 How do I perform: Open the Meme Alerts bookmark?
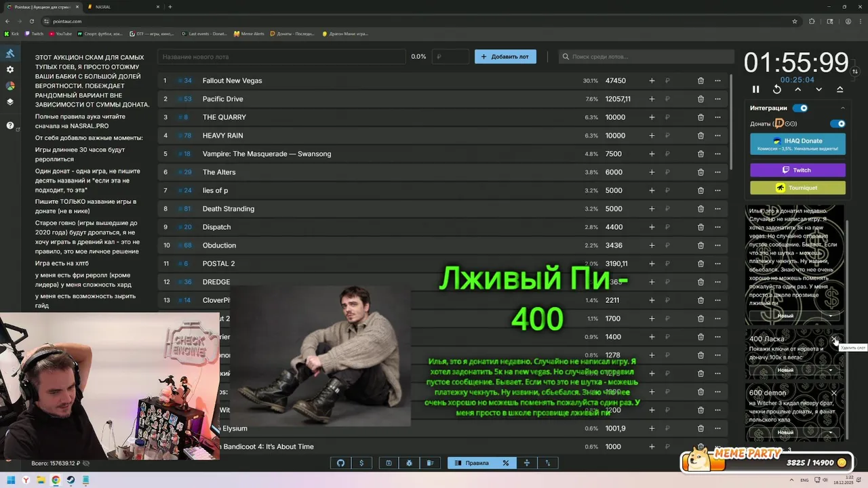click(249, 33)
